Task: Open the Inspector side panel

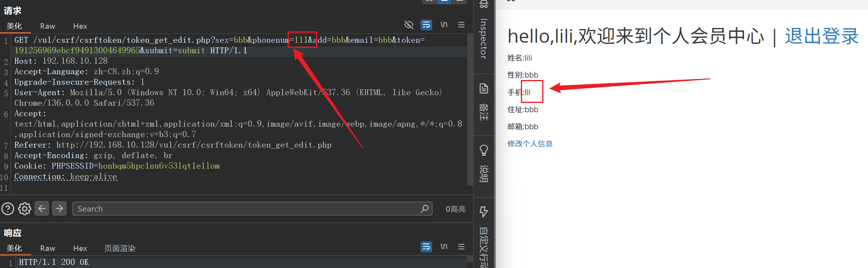Action: (x=484, y=39)
